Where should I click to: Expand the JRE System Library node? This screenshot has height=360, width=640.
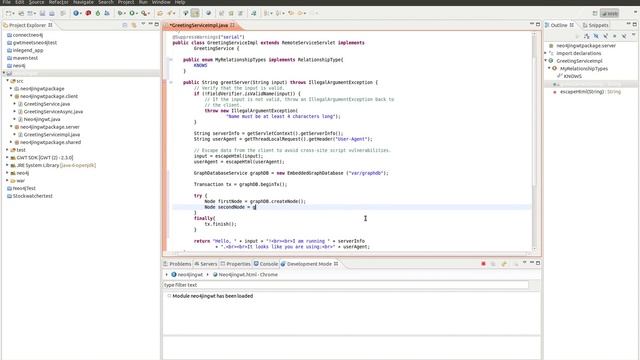click(8, 165)
